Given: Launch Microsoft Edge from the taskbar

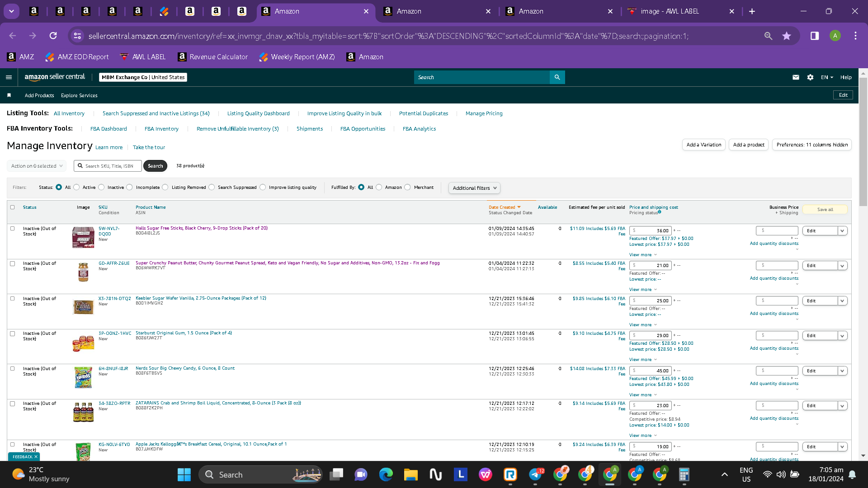Looking at the screenshot, I should (x=386, y=474).
